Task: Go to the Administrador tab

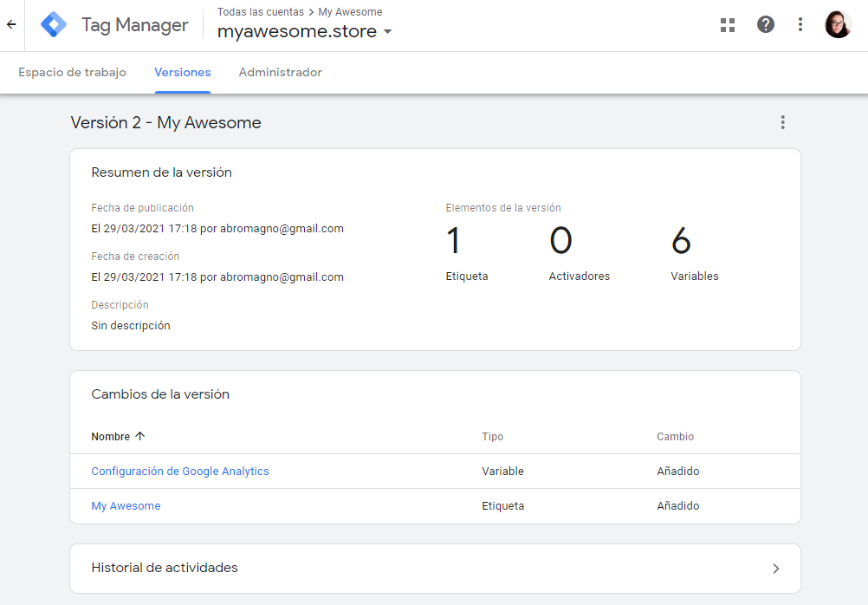Action: click(x=280, y=72)
